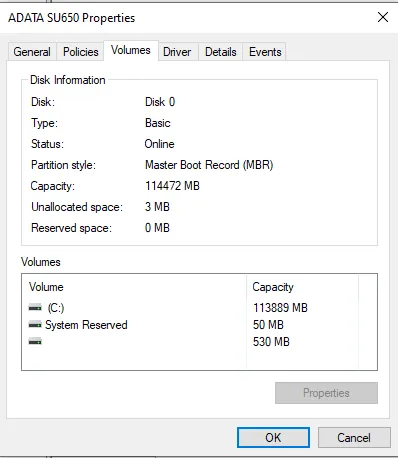This screenshot has width=398, height=458.
Task: Click the Volume column header
Action: click(x=134, y=287)
